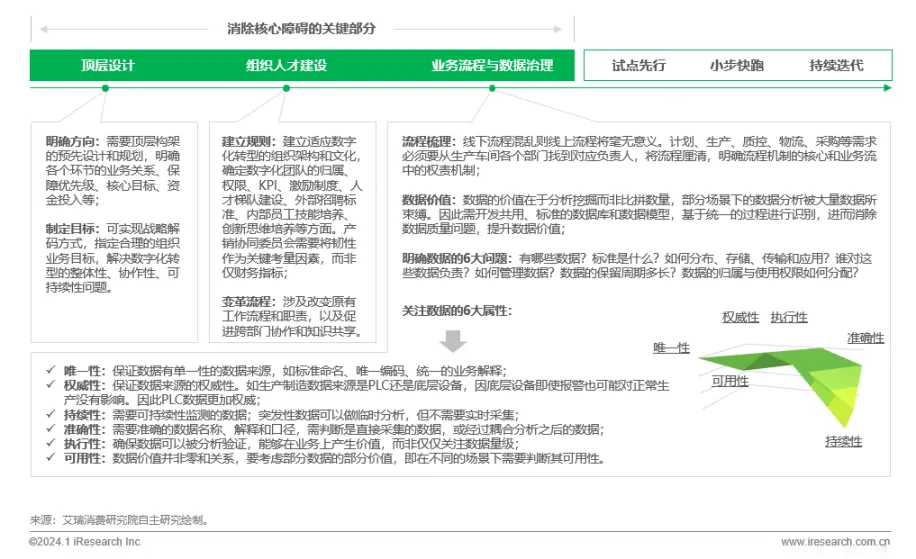Click the bold 唯一性: bullet heading

(x=85, y=370)
